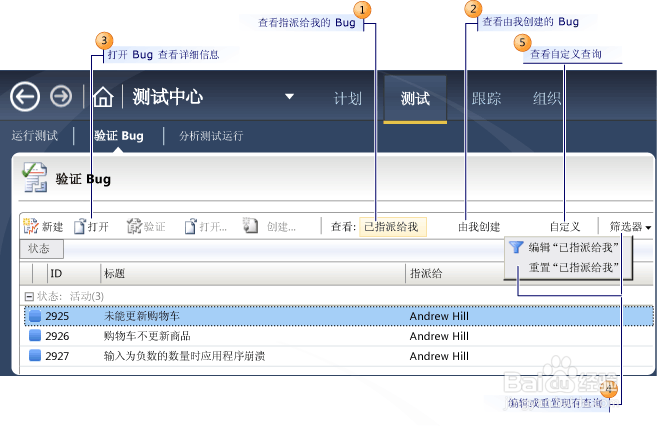Open the 运行测试 sub-tab
Viewport: 657px width, 426px height.
pos(35,136)
